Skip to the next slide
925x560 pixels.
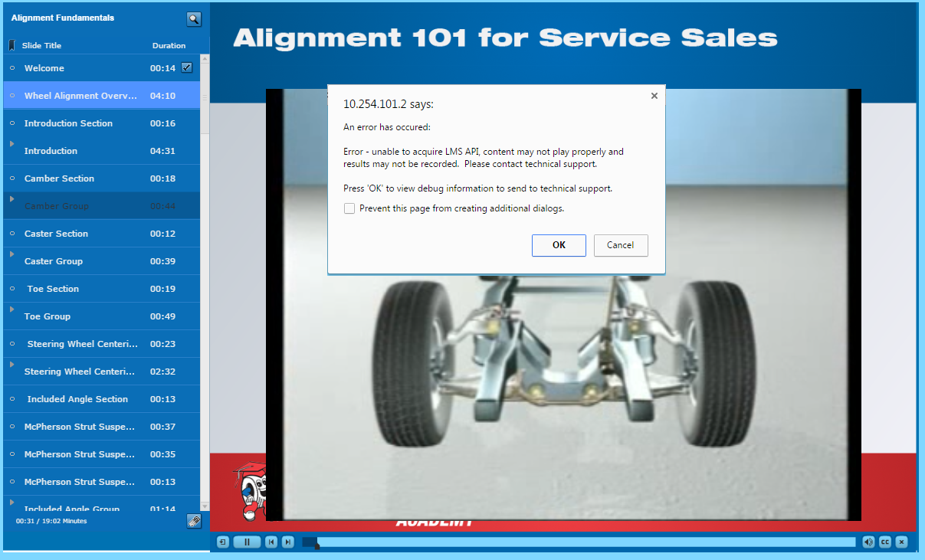288,542
